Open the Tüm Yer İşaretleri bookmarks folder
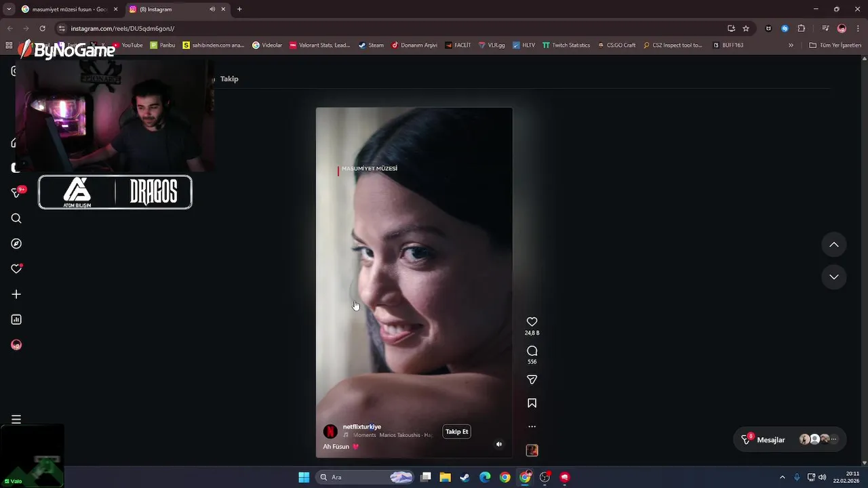This screenshot has height=488, width=868. (835, 45)
